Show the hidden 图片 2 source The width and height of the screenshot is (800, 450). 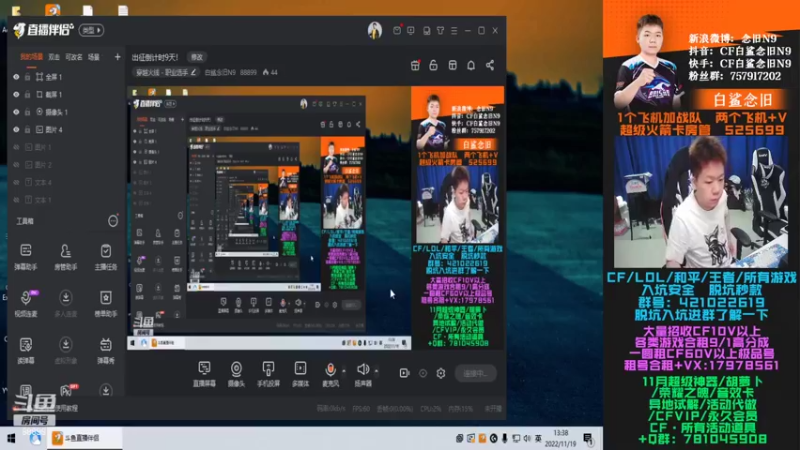pos(16,165)
